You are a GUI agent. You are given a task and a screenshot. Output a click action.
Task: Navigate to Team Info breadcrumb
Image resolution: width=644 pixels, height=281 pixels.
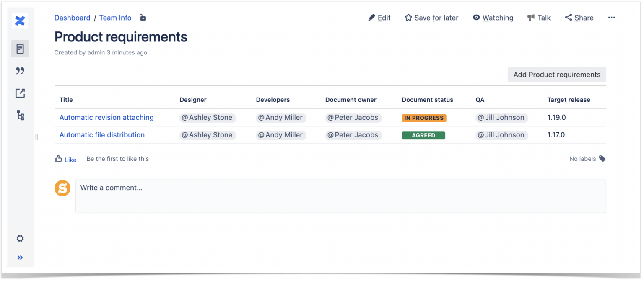pyautogui.click(x=115, y=18)
